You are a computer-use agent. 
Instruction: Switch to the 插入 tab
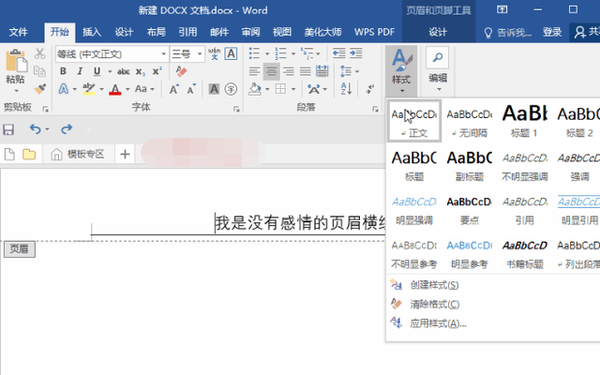pos(92,32)
